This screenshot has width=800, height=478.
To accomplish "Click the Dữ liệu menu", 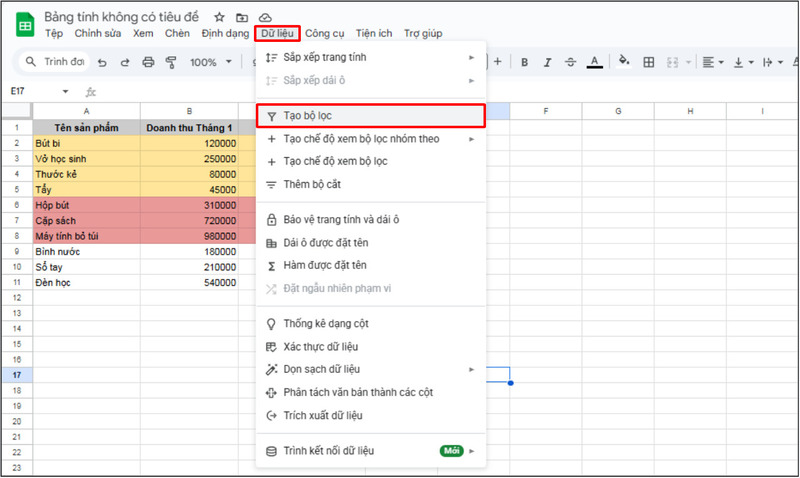I will coord(278,34).
